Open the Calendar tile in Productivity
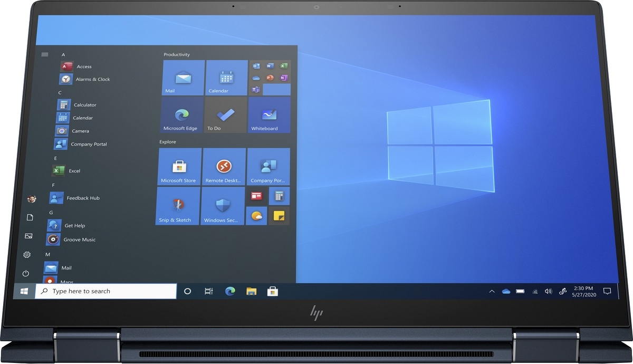The image size is (633, 364). click(x=226, y=78)
